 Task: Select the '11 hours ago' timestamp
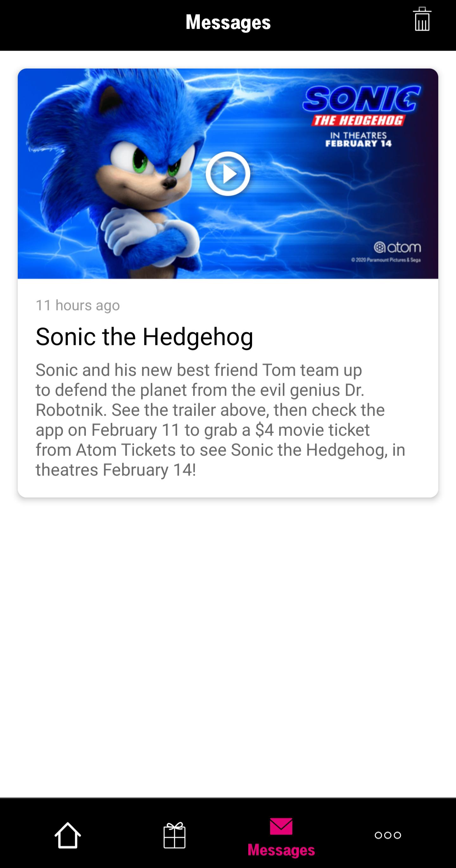(78, 305)
